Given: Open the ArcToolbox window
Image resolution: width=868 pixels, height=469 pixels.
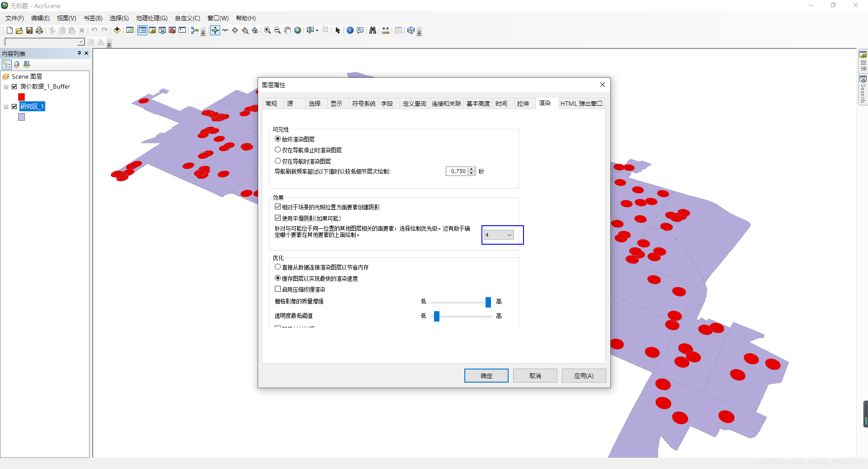Looking at the screenshot, I should coord(172,30).
